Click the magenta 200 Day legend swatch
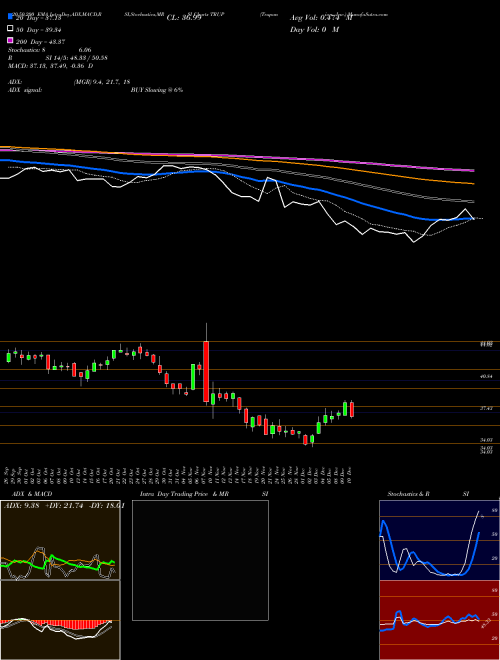Screen dimensions: 500x660 click(x=11, y=40)
